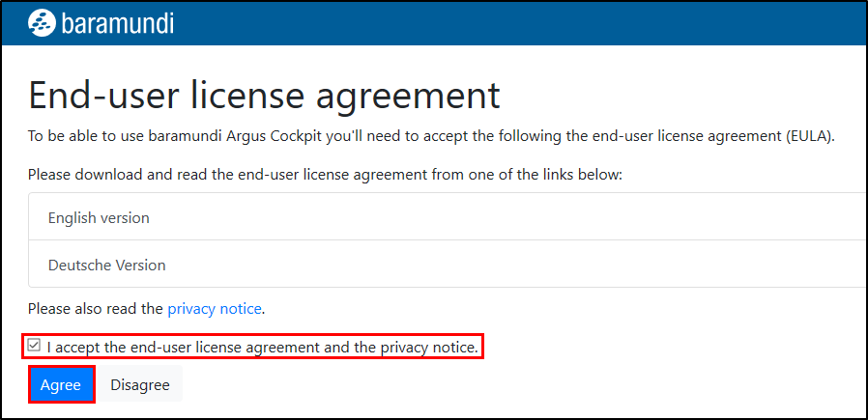Tick the accept license agreement checkbox
The width and height of the screenshot is (868, 420).
pyautogui.click(x=35, y=346)
